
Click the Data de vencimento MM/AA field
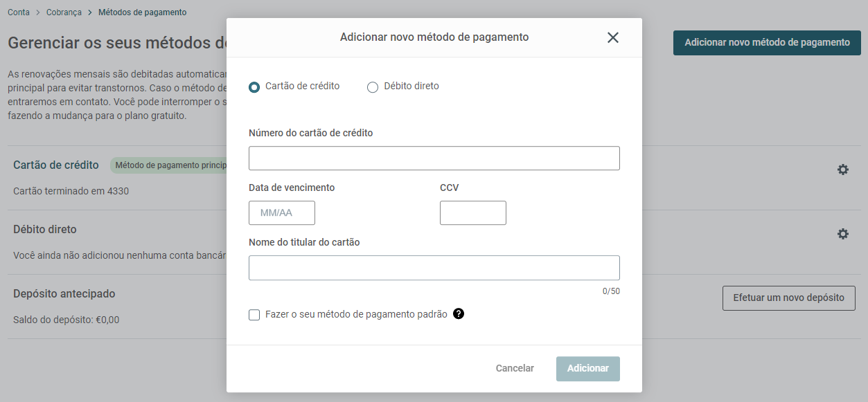click(282, 213)
